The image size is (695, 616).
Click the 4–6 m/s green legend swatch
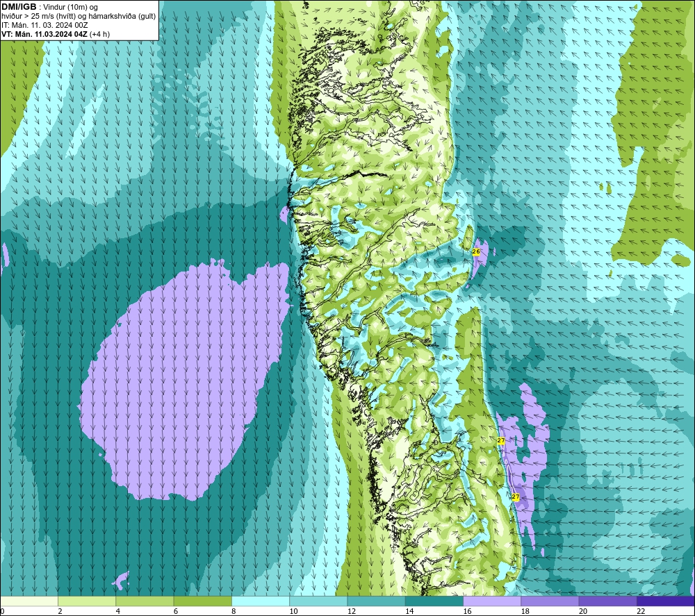pyautogui.click(x=145, y=601)
